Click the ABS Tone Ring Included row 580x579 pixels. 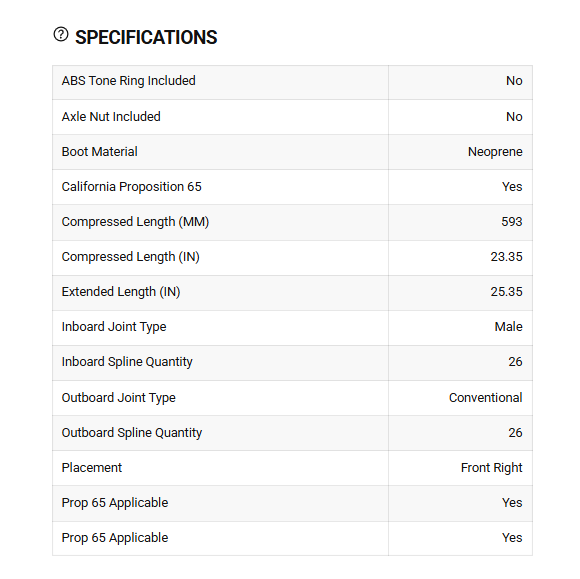pyautogui.click(x=292, y=82)
